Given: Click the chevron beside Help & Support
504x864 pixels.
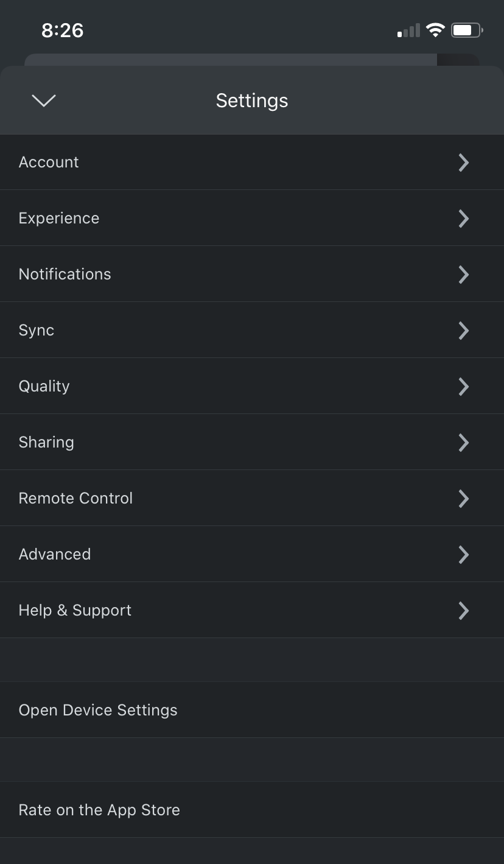Looking at the screenshot, I should pos(464,610).
